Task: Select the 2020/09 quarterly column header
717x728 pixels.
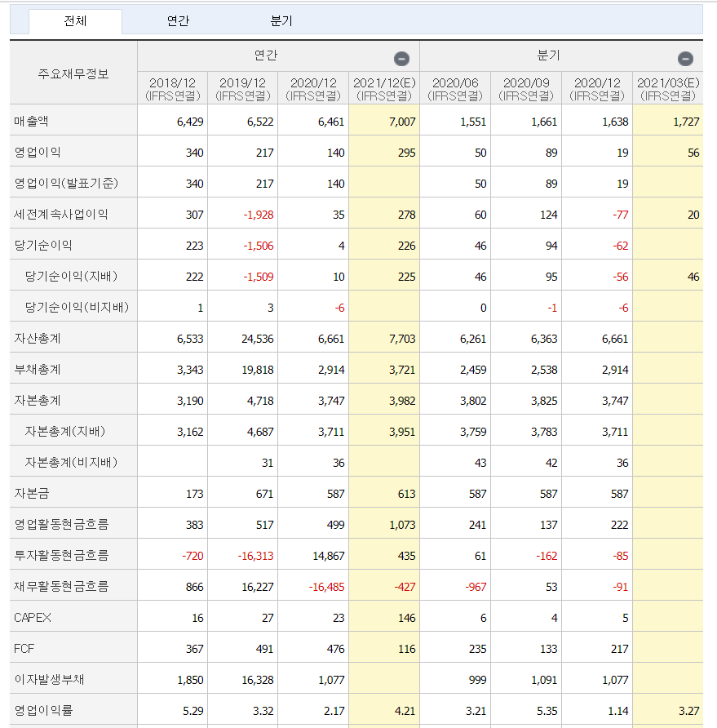Action: point(526,89)
